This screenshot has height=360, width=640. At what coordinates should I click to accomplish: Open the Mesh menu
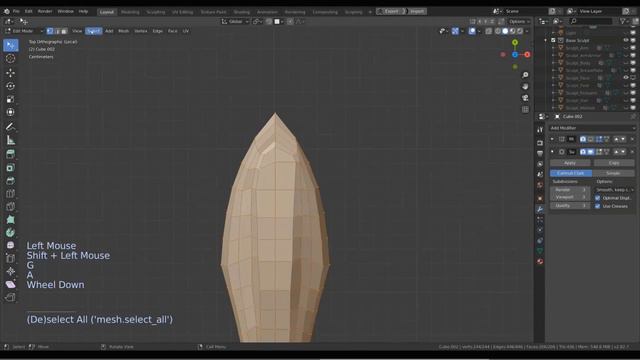pos(123,31)
